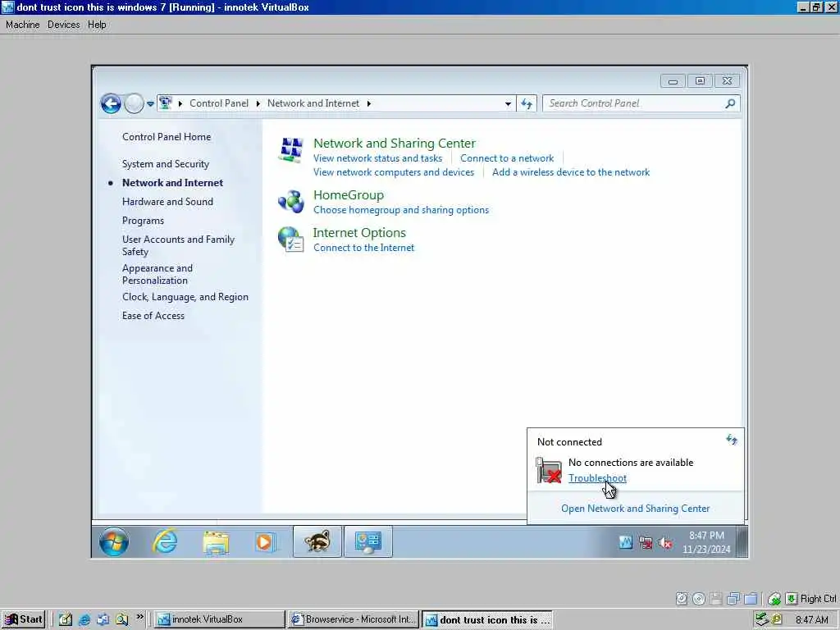Click Open Network and Sharing Center in flyout
This screenshot has height=630, width=840.
tap(636, 509)
